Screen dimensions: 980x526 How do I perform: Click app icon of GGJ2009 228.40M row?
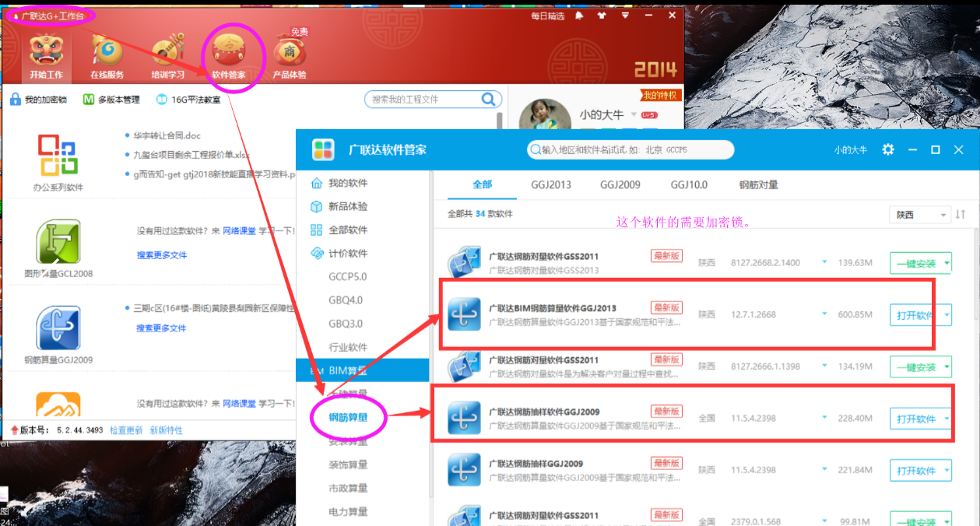tap(464, 418)
